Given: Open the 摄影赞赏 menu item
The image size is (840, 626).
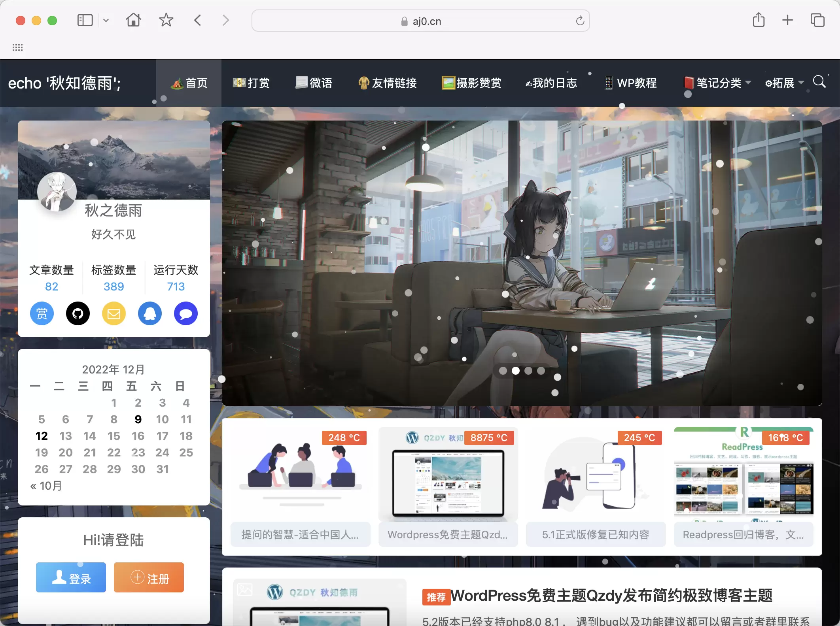Looking at the screenshot, I should tap(472, 83).
